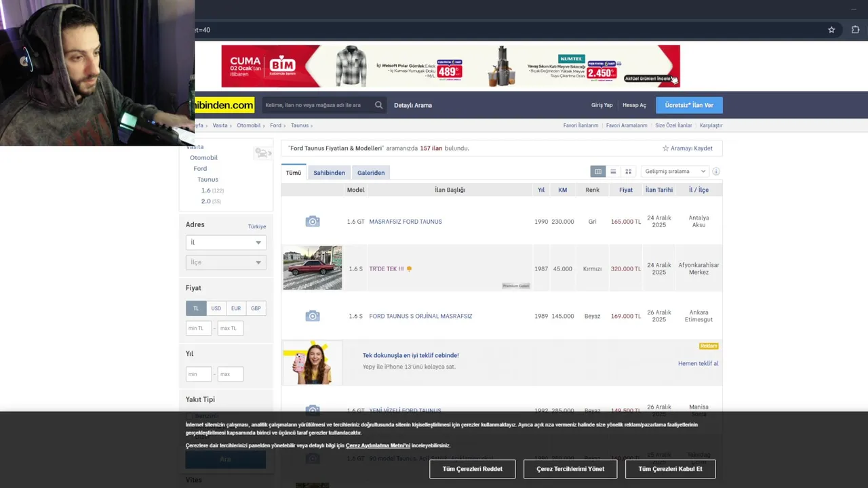Select 2.0 model in category tree
This screenshot has width=868, height=488.
pyautogui.click(x=206, y=201)
